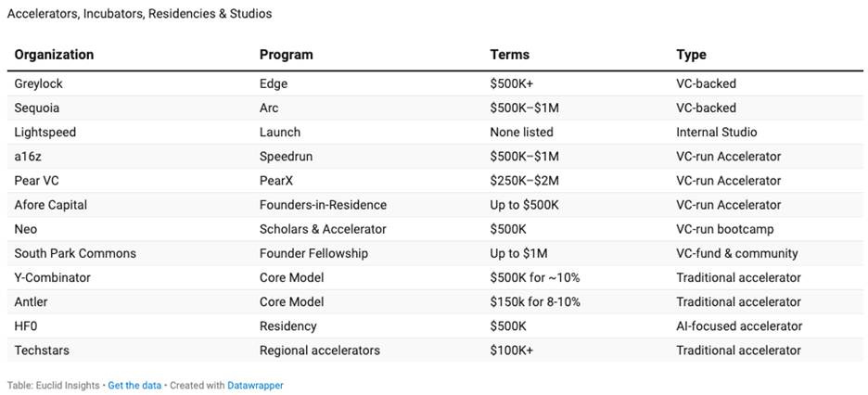868x395 pixels.
Task: Select the Program column header
Action: (x=287, y=55)
